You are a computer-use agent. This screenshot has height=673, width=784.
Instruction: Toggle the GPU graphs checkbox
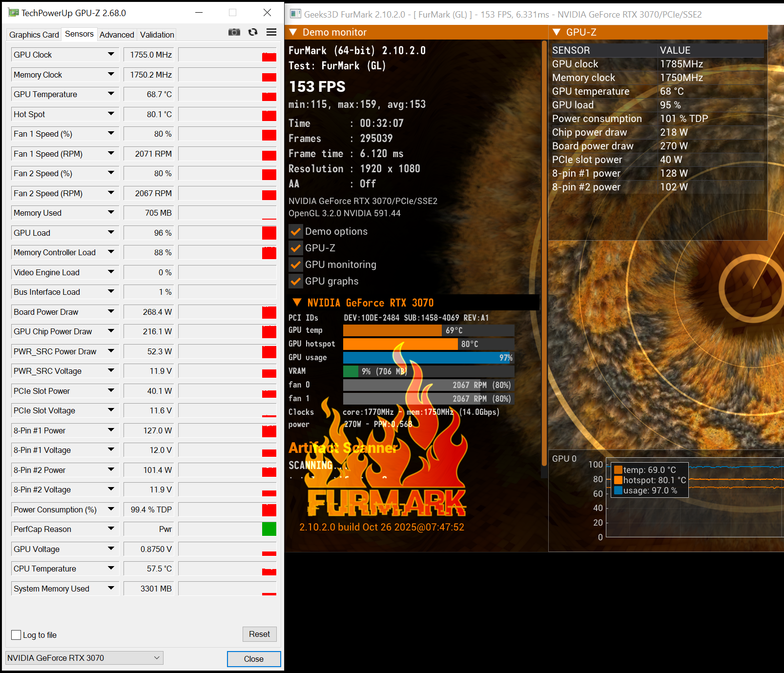pyautogui.click(x=295, y=281)
